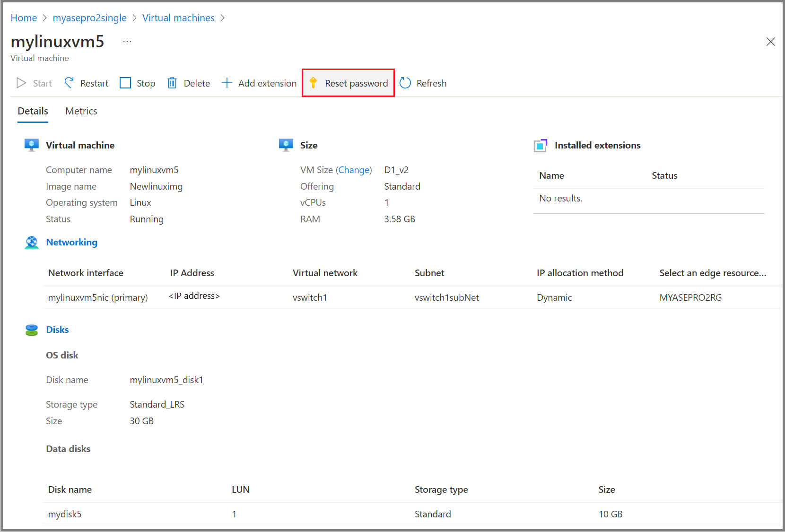
Task: Open myasepro2single from the breadcrumb
Action: tap(90, 17)
